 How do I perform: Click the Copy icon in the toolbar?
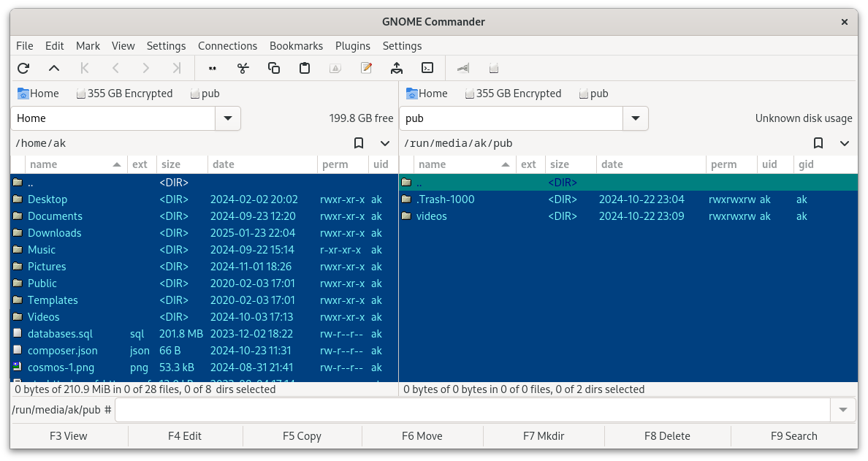tap(273, 68)
